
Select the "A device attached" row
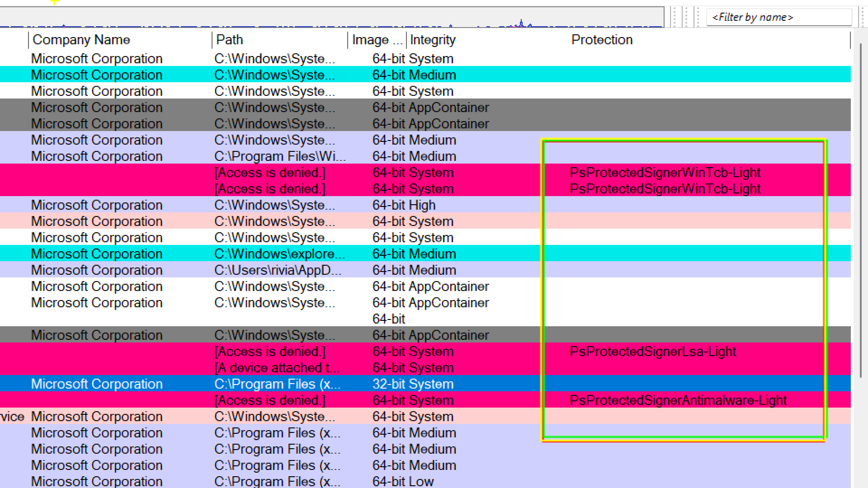[x=276, y=368]
